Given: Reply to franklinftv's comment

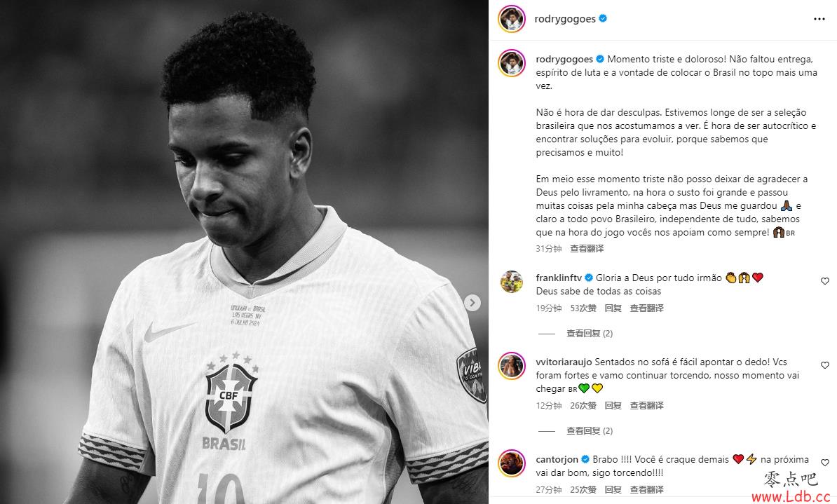Looking at the screenshot, I should [613, 308].
